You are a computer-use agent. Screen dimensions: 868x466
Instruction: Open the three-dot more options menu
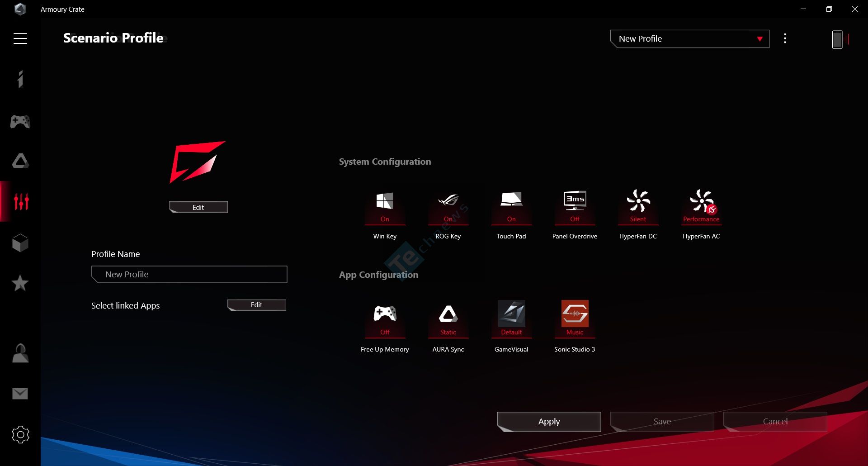(x=785, y=38)
